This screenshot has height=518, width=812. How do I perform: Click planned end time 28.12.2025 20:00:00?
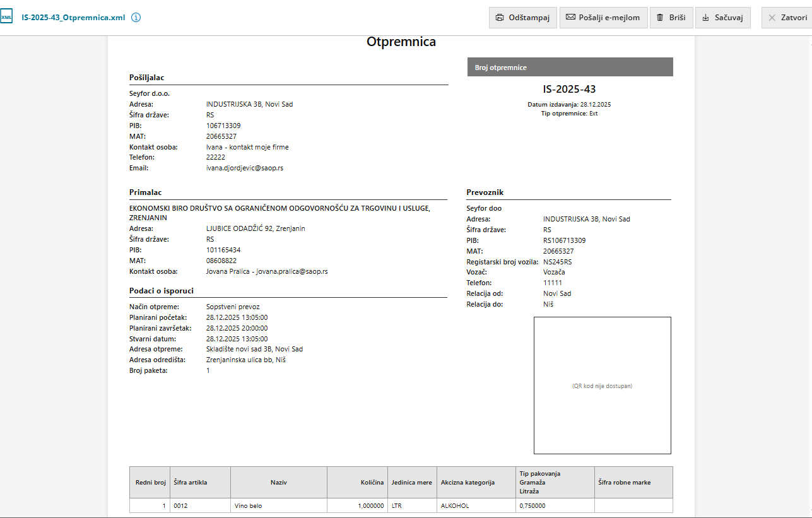pos(237,328)
